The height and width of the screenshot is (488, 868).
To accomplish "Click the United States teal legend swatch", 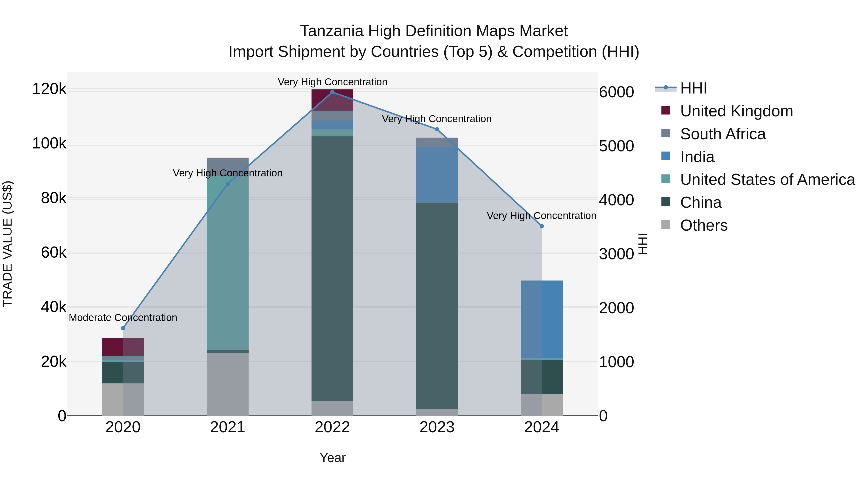I will (x=665, y=179).
